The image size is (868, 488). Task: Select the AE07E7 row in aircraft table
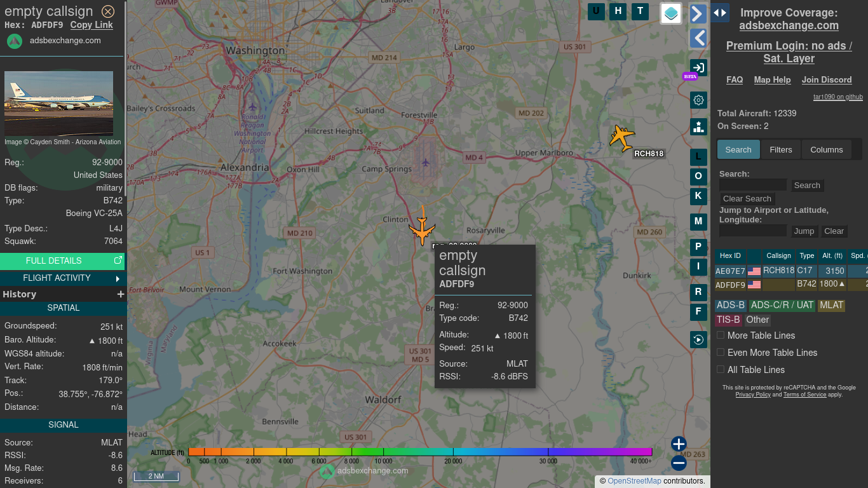pyautogui.click(x=791, y=271)
